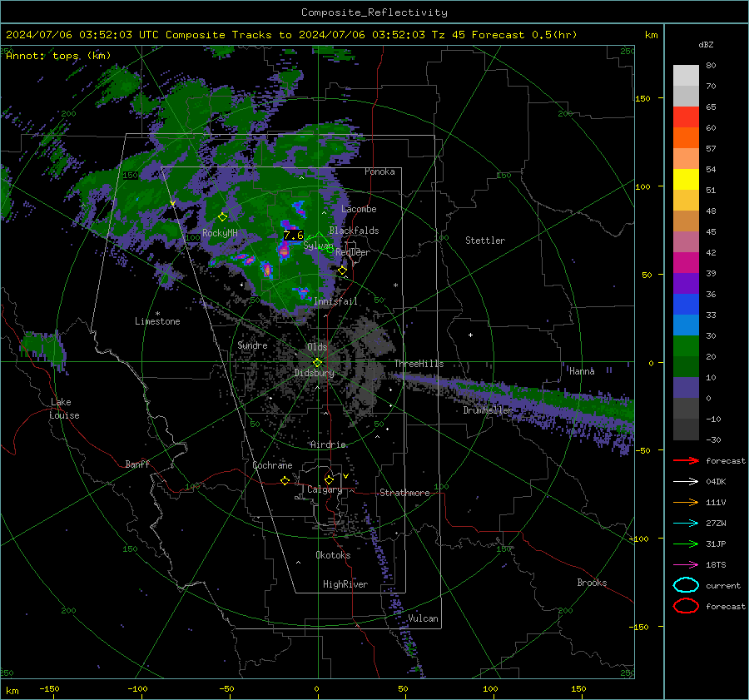Pick the magenta 39-42 dBZ swatch
This screenshot has height=700, width=749.
686,263
